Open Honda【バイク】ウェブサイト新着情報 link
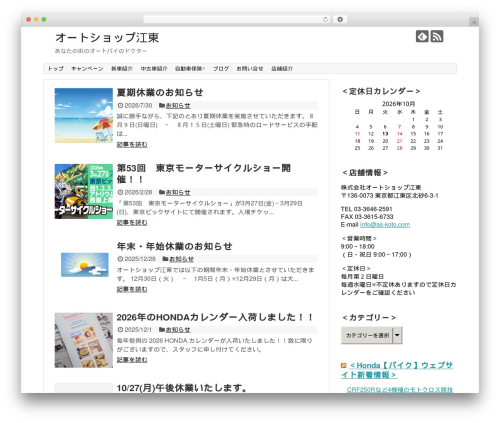Viewport: 500px width, 423px height. [x=397, y=370]
